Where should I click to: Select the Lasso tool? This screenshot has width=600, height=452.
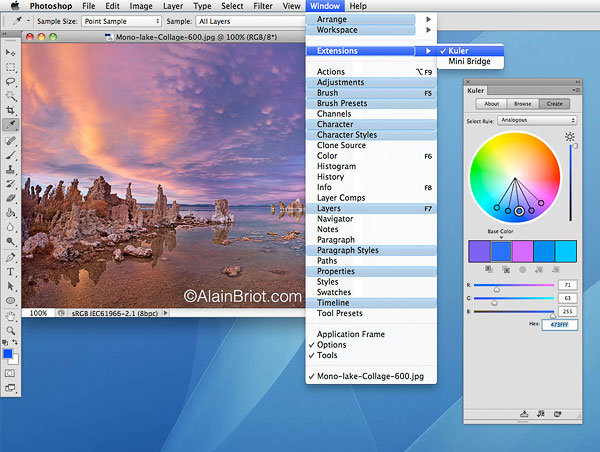click(x=10, y=80)
